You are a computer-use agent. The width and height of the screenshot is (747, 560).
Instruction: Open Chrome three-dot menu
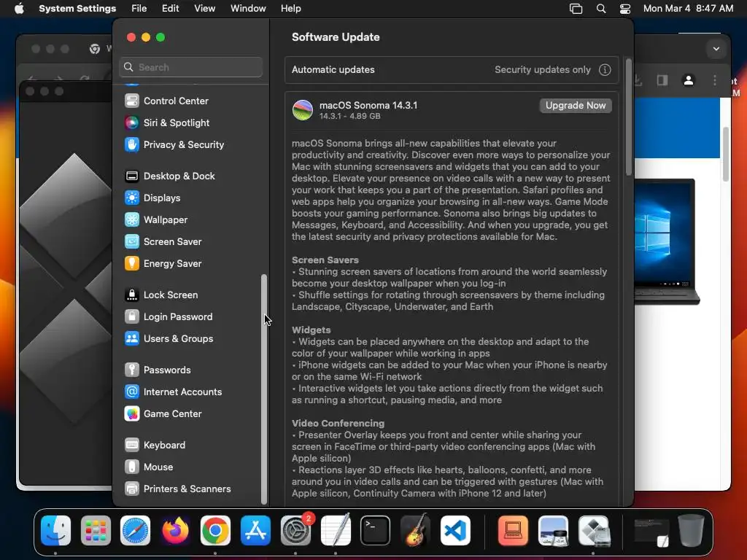[x=715, y=80]
